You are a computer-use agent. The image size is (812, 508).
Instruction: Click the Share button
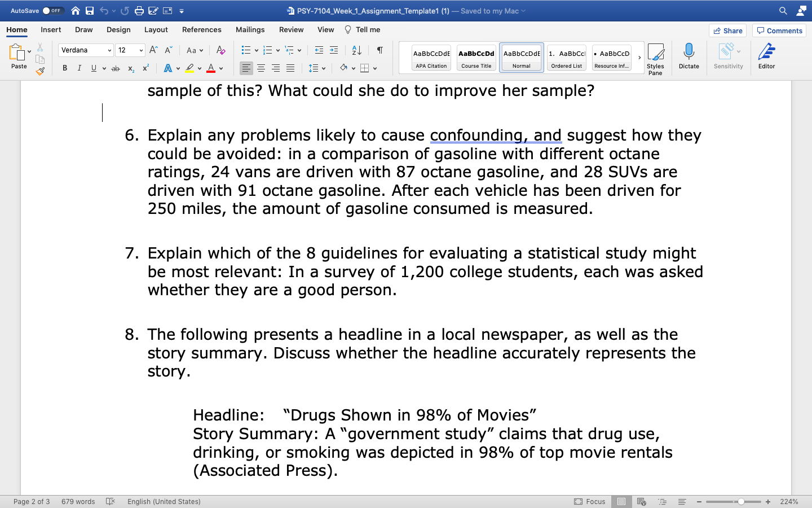click(x=727, y=30)
